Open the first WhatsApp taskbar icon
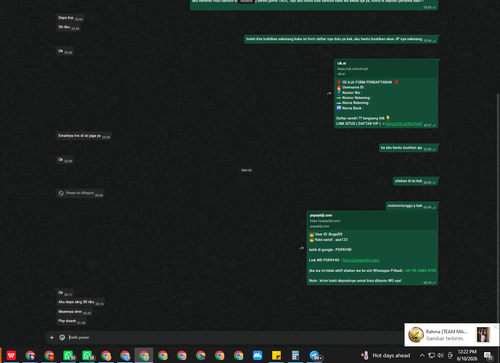The height and width of the screenshot is (363, 500). pos(68,355)
